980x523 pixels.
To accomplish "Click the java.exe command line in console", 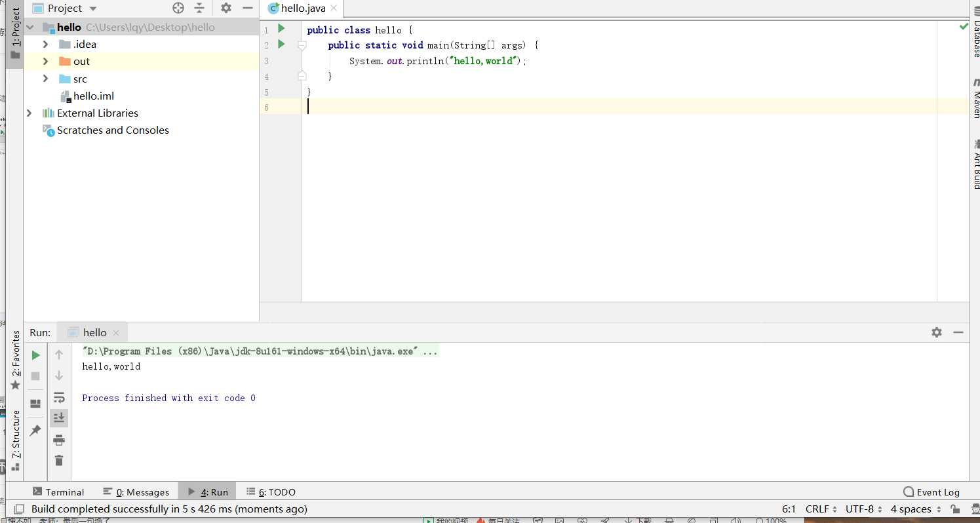I will pos(260,351).
